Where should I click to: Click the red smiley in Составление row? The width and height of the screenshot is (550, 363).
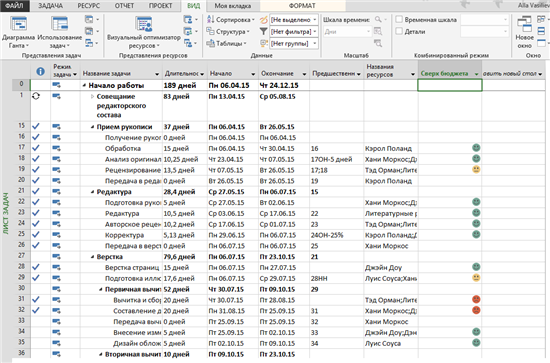click(x=476, y=310)
